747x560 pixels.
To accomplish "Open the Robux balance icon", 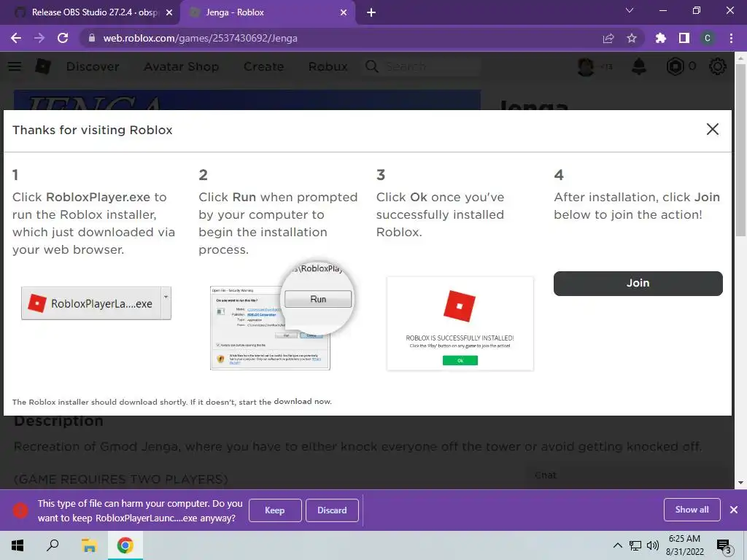I will [x=675, y=66].
